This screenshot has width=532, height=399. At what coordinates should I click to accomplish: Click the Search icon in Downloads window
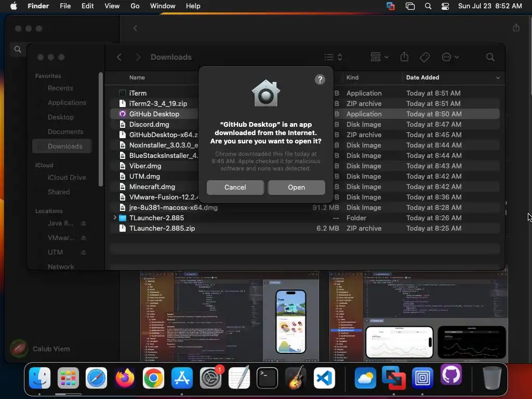tap(490, 57)
